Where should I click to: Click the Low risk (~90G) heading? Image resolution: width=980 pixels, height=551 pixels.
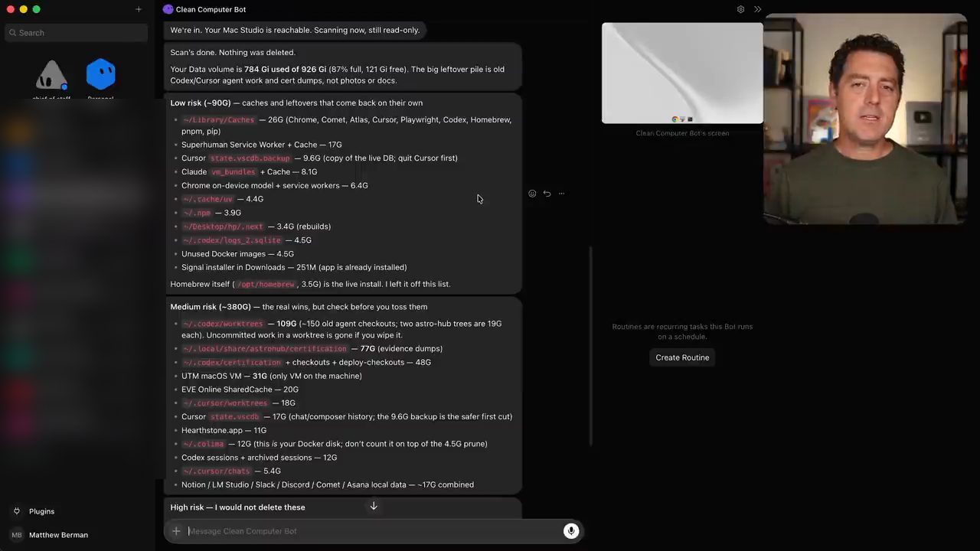pyautogui.click(x=201, y=103)
